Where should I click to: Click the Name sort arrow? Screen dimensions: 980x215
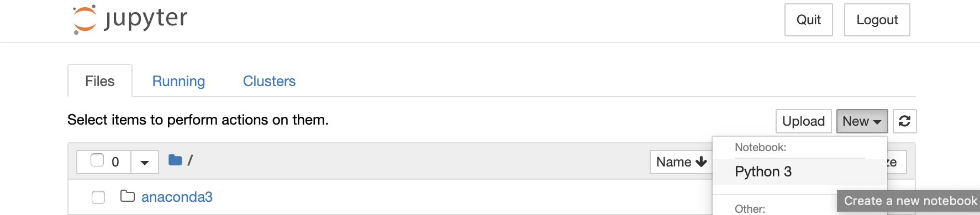(x=702, y=162)
